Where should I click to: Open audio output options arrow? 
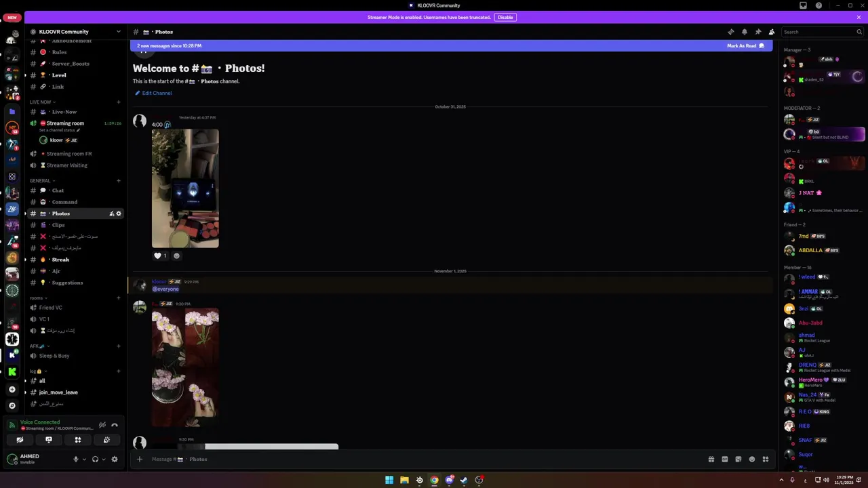pyautogui.click(x=103, y=459)
